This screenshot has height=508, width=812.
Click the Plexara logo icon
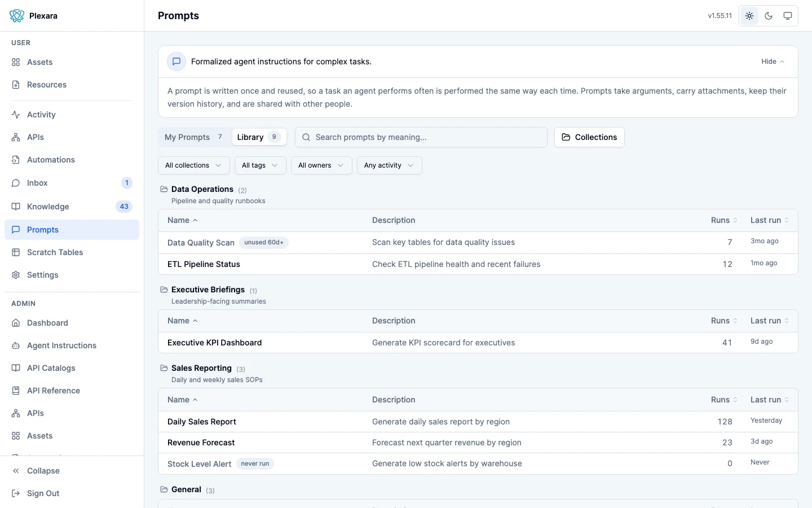[x=17, y=16]
